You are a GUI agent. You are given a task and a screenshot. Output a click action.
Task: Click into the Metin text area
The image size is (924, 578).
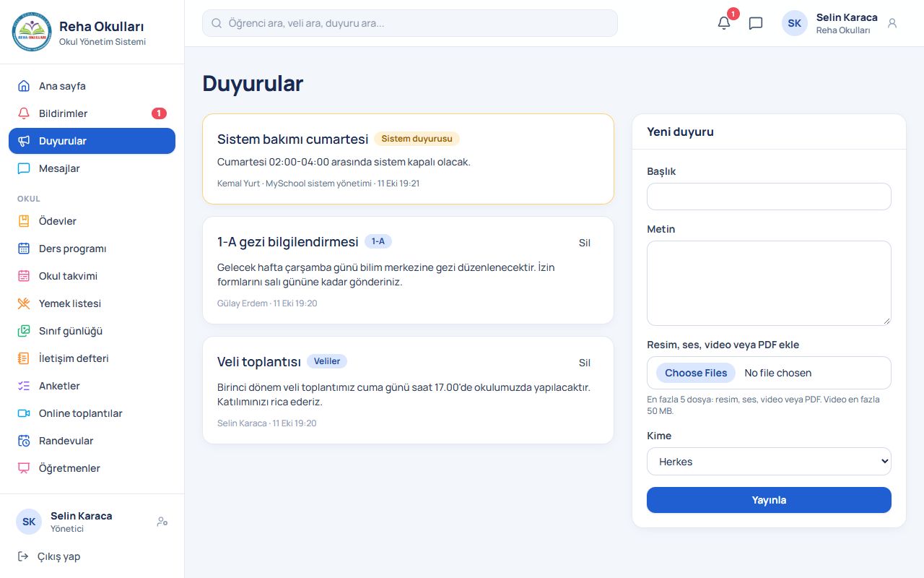[769, 283]
